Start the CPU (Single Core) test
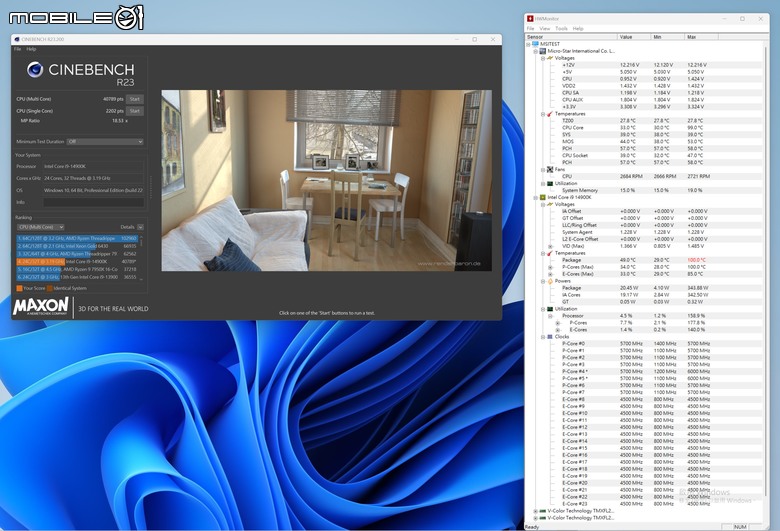 click(x=135, y=111)
